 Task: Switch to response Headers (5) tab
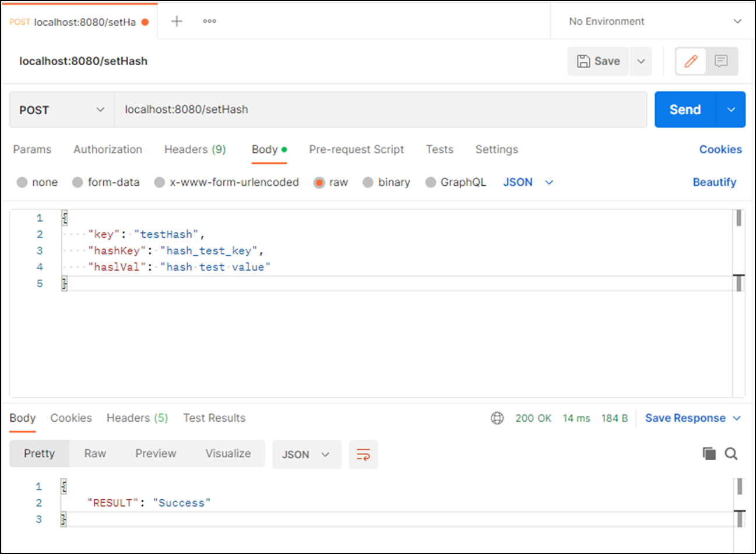tap(137, 418)
